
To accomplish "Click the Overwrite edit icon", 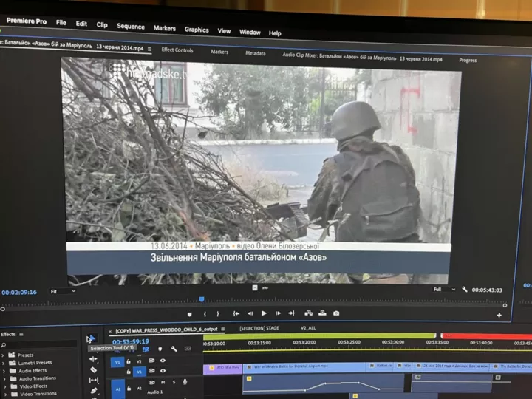I will [322, 314].
